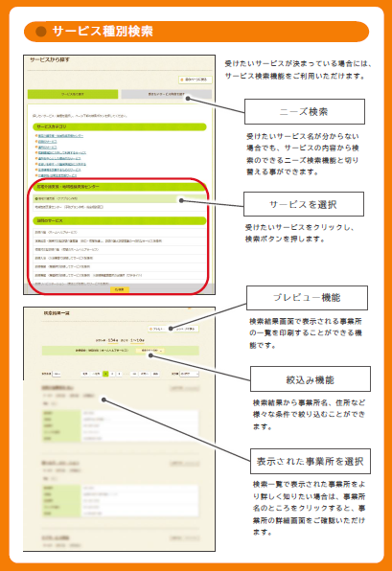Select the highlighted 居宅介護支援 radio option
This screenshot has height=571, width=392.
120,199
